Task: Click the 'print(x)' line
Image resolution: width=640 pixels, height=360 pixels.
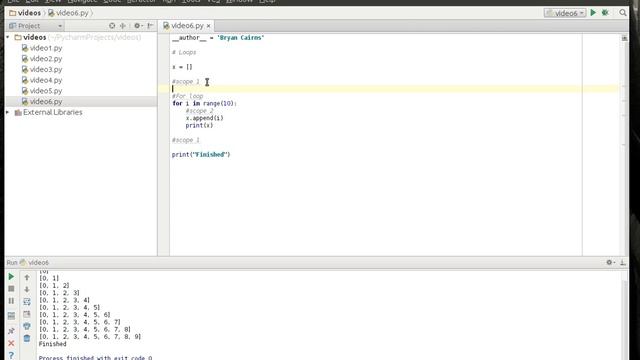Action: click(x=199, y=125)
